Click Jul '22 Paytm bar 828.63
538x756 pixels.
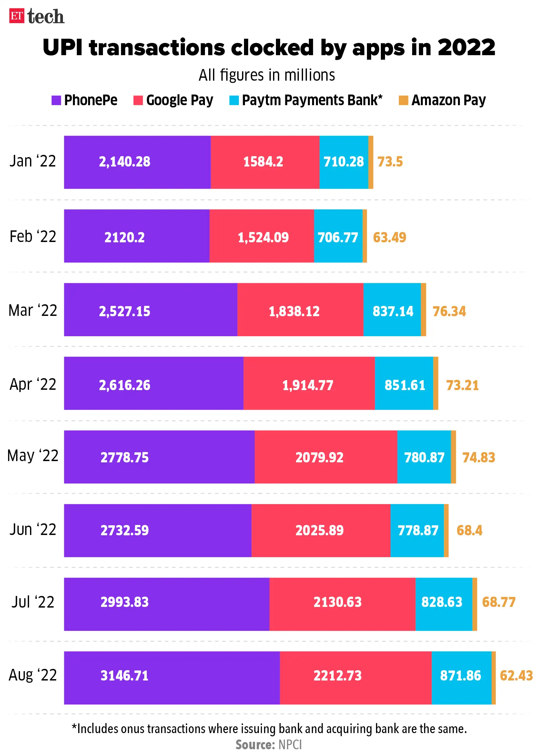click(443, 602)
